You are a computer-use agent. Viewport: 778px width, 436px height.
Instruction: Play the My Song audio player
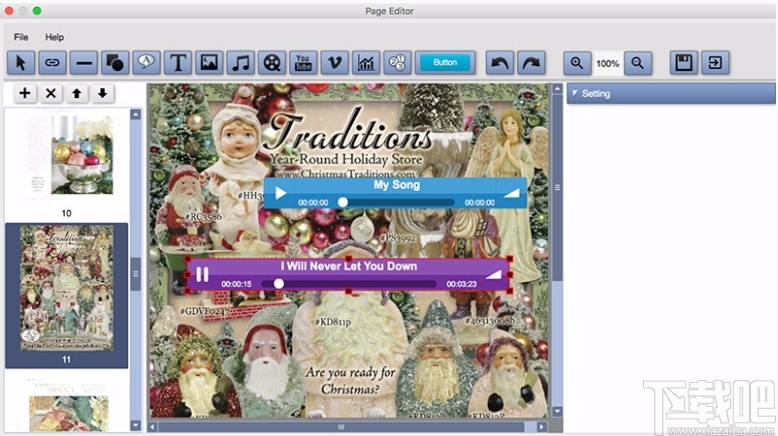[280, 193]
